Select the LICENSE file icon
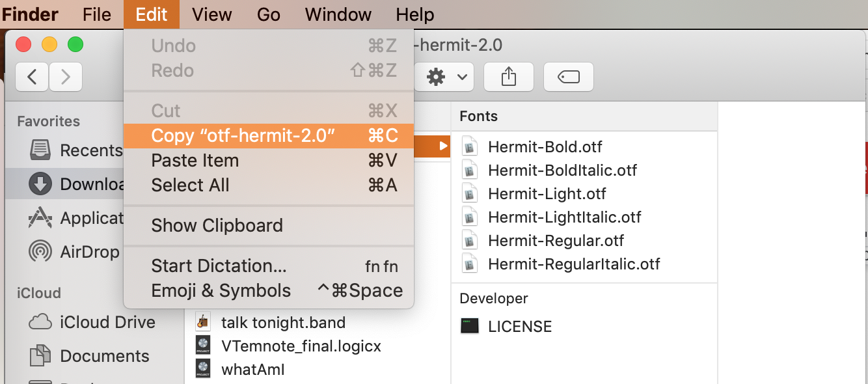The image size is (868, 384). pyautogui.click(x=469, y=326)
